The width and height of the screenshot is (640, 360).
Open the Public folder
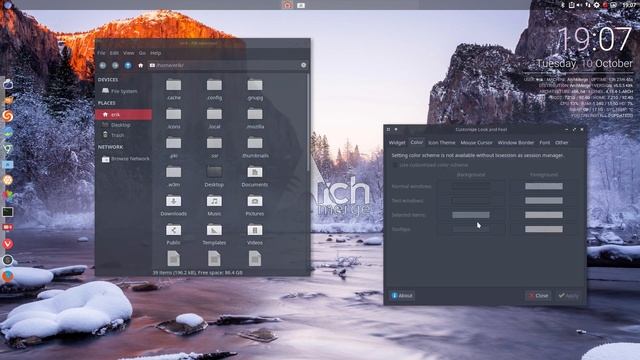(x=173, y=234)
